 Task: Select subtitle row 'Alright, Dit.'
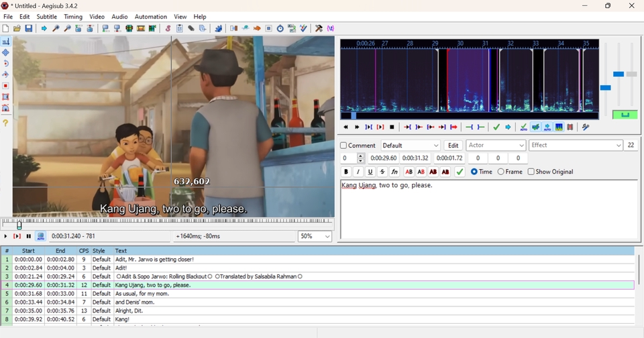(317, 311)
